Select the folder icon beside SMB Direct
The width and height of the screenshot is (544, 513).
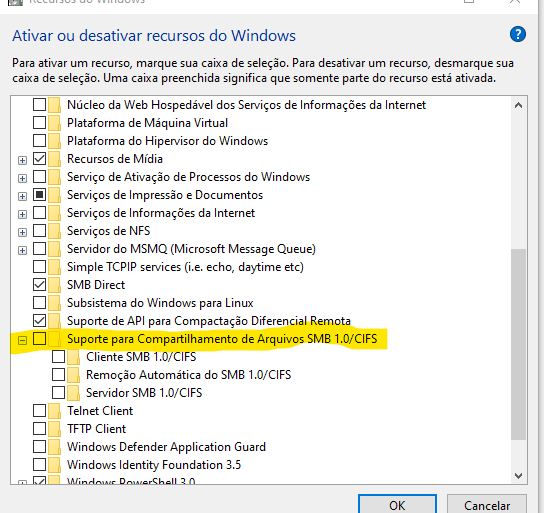[x=54, y=285]
